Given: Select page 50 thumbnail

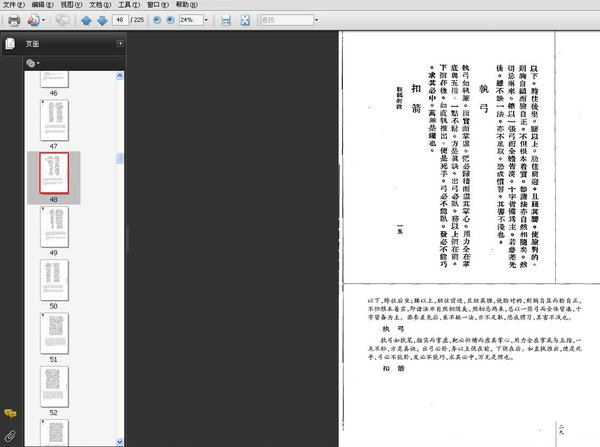Looking at the screenshot, I should pos(54,280).
